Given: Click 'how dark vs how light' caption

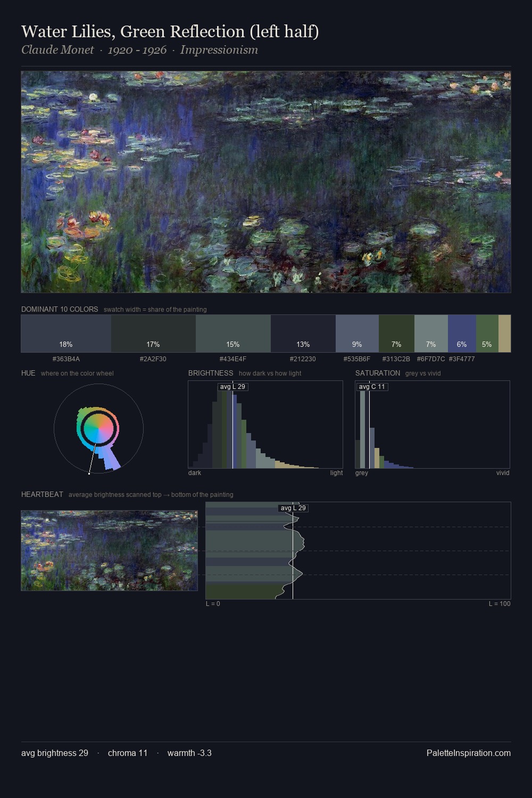Looking at the screenshot, I should [270, 373].
